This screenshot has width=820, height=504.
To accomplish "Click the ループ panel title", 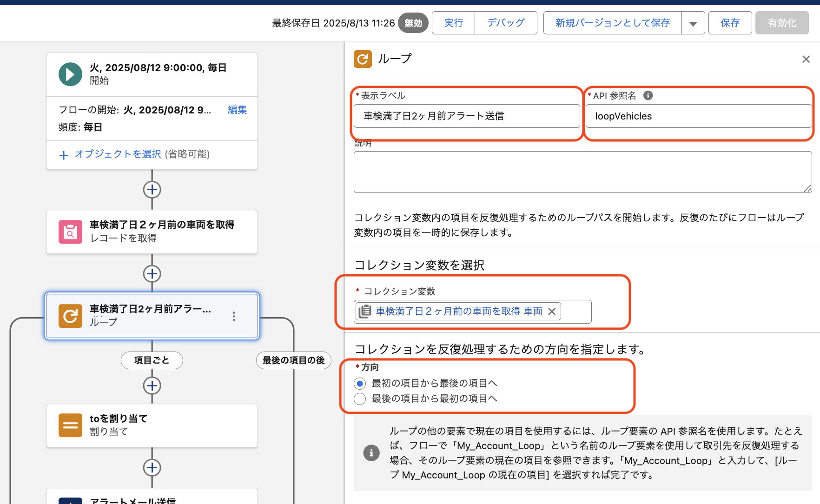I will 395,59.
